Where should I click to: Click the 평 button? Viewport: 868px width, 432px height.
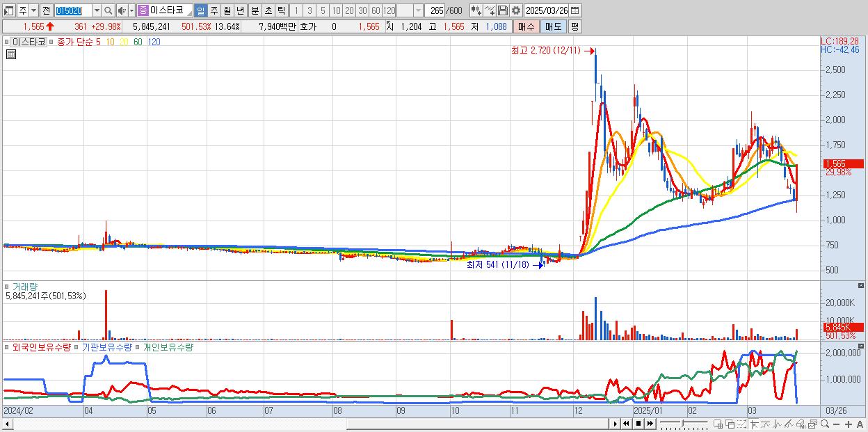pos(574,26)
